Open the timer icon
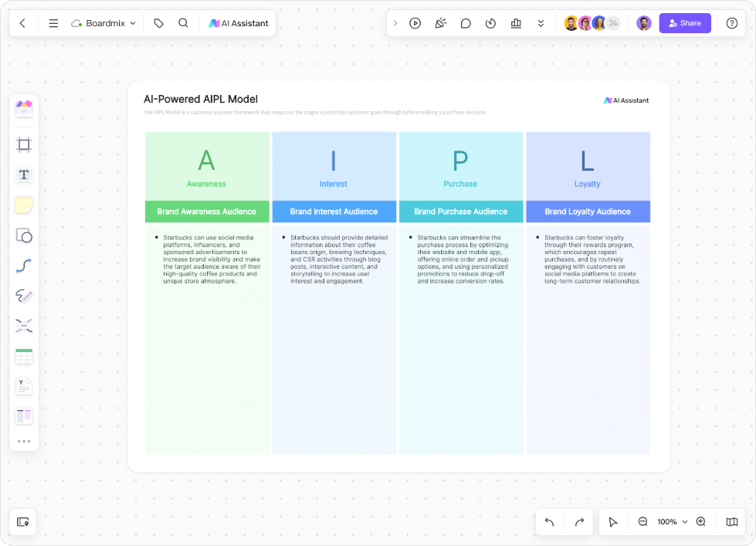The width and height of the screenshot is (756, 546). click(x=491, y=23)
